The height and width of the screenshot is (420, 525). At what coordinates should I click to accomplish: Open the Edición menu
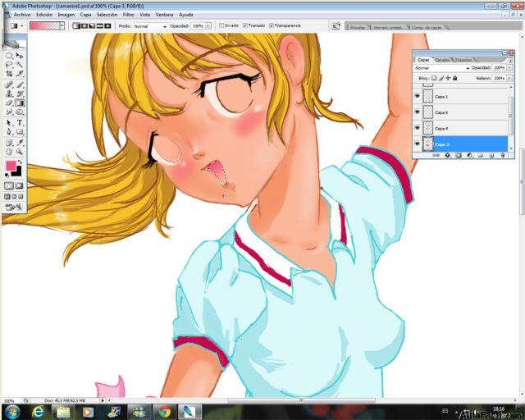[44, 15]
